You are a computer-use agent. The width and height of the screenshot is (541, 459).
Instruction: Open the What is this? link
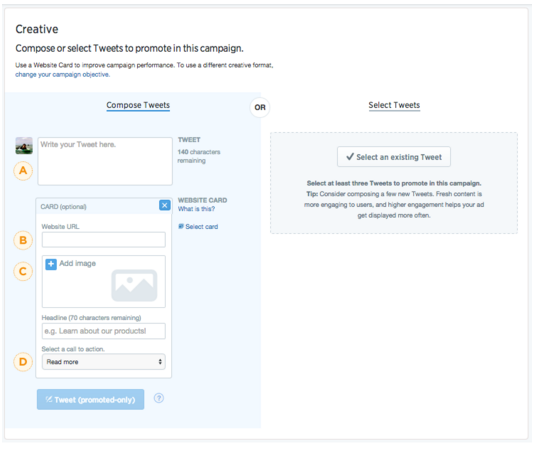click(196, 209)
